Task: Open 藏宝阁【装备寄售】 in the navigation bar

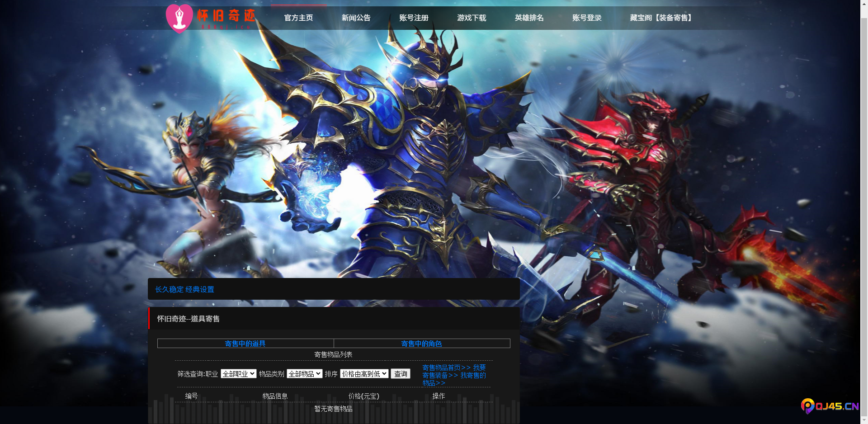Action: coord(660,18)
